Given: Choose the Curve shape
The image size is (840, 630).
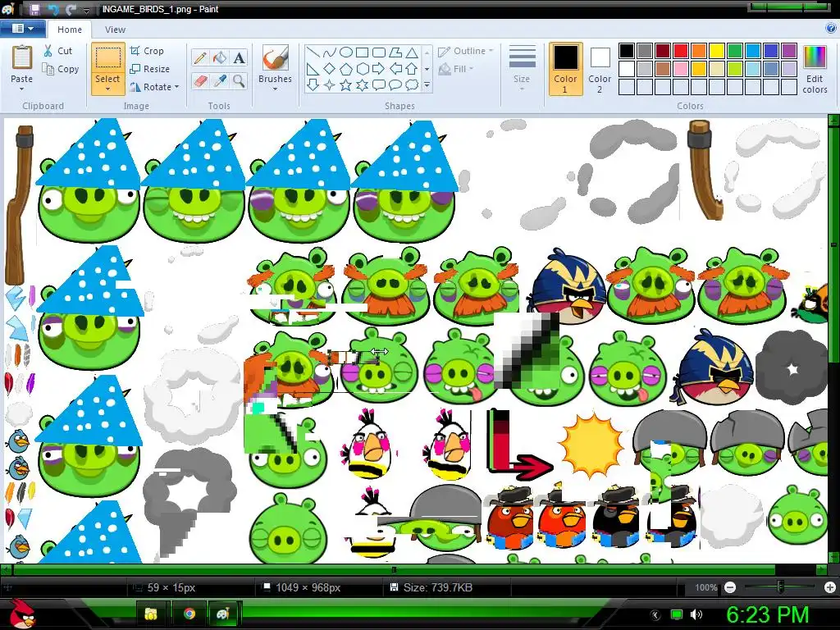Looking at the screenshot, I should click(x=330, y=52).
